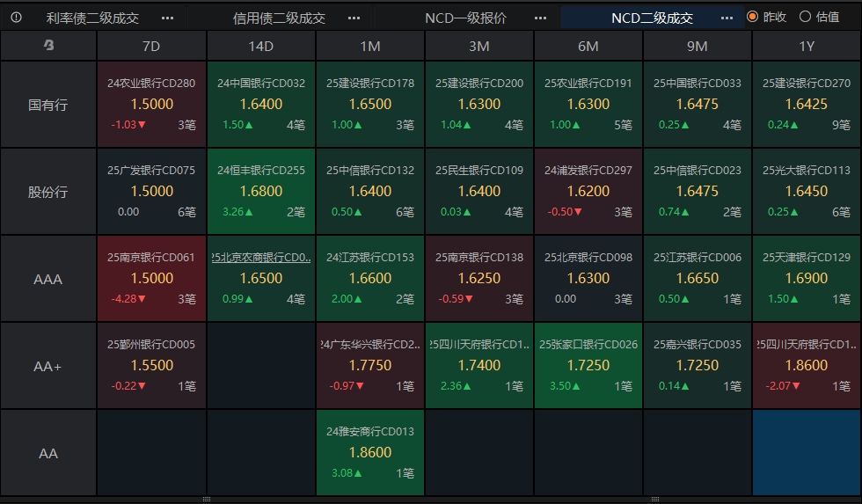
Task: Click the 25鄞州银行CD005 cell
Action: pos(151,366)
